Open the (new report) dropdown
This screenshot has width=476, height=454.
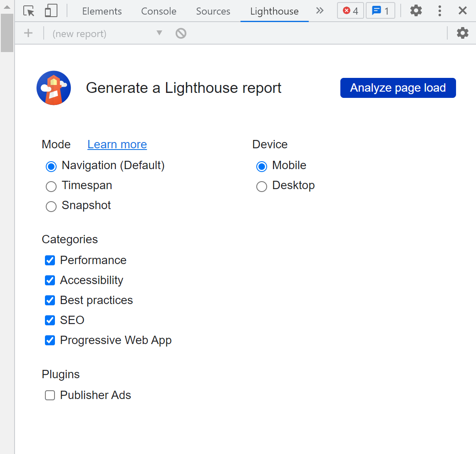[107, 33]
